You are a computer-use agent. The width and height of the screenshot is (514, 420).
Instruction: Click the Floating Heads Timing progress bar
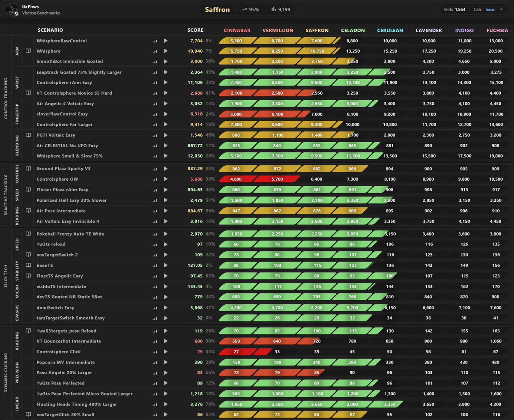coord(311,404)
